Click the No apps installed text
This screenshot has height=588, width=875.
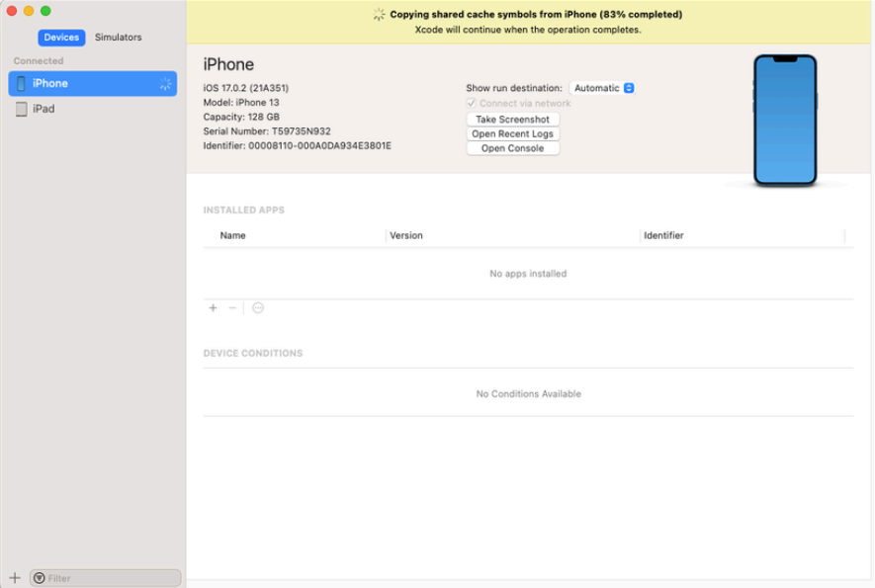click(x=528, y=274)
